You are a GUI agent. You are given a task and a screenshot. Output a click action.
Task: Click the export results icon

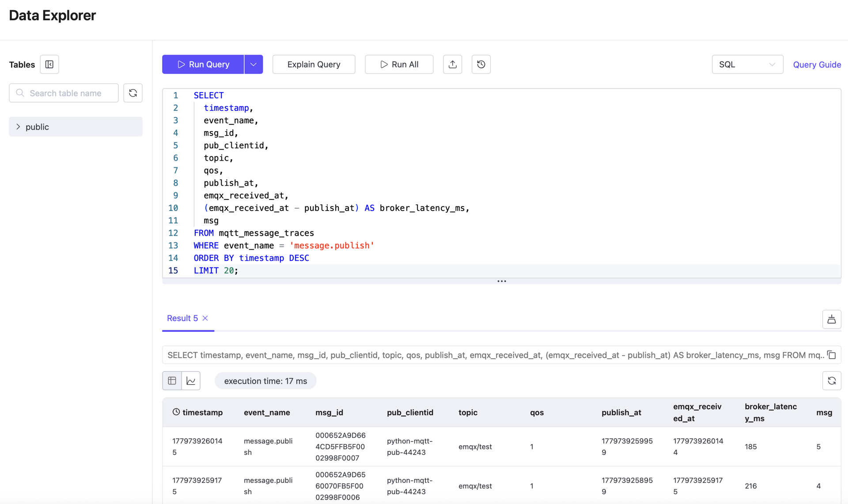pos(832,319)
